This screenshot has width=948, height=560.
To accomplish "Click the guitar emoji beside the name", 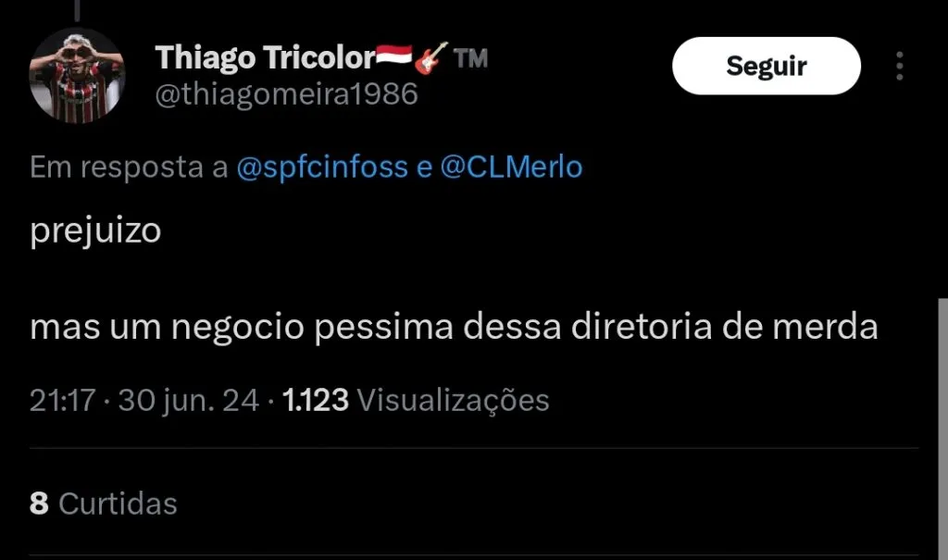I will [431, 57].
